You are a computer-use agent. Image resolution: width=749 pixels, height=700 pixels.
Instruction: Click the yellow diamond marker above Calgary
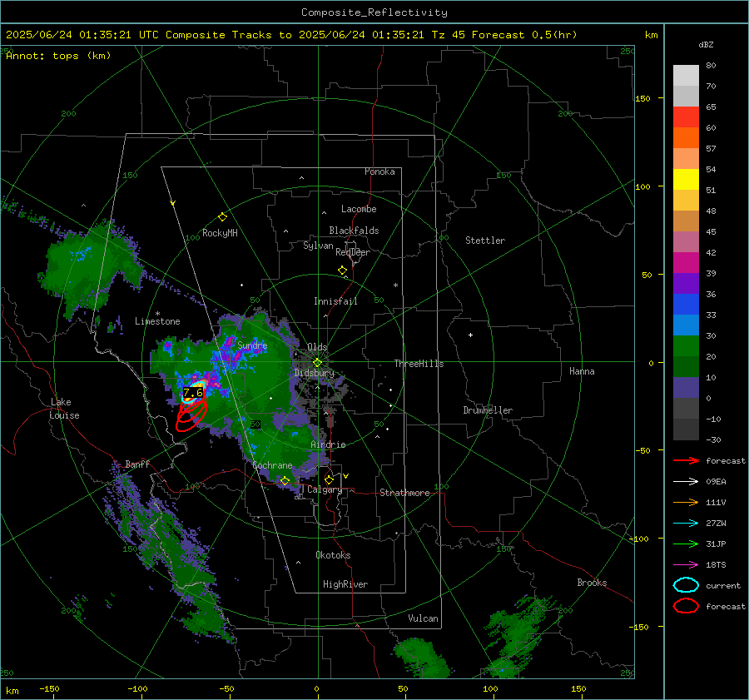(x=329, y=479)
